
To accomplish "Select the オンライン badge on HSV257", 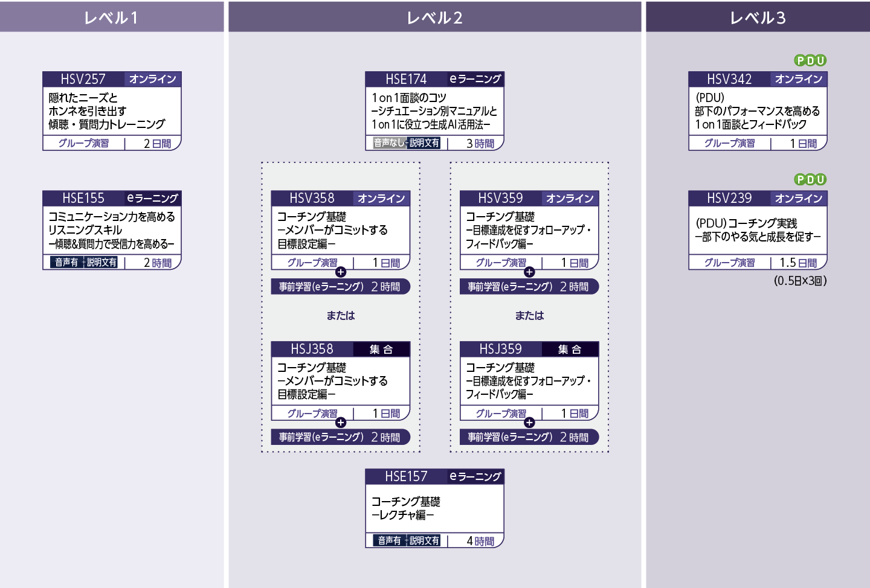I will (152, 78).
